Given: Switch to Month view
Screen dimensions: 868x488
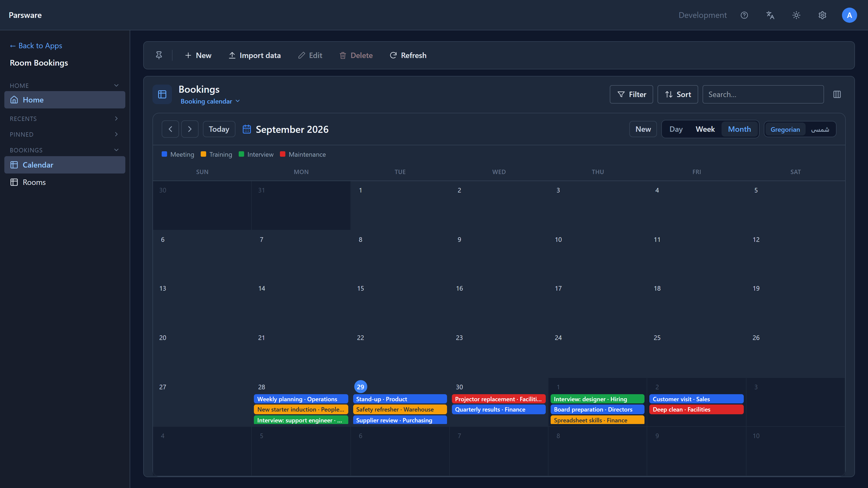Looking at the screenshot, I should click(739, 129).
